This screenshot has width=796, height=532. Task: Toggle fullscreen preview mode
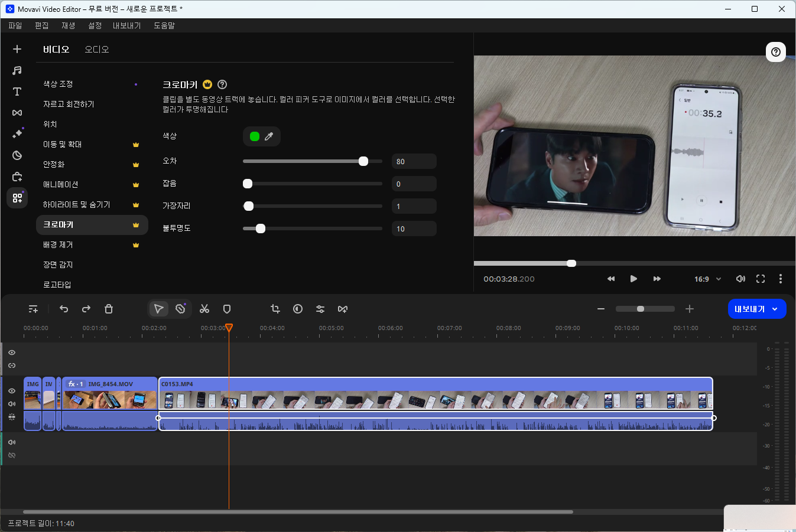(761, 279)
